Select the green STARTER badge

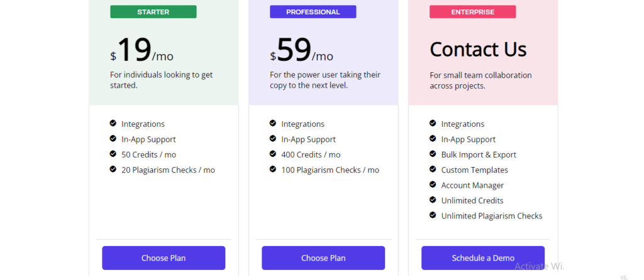153,12
